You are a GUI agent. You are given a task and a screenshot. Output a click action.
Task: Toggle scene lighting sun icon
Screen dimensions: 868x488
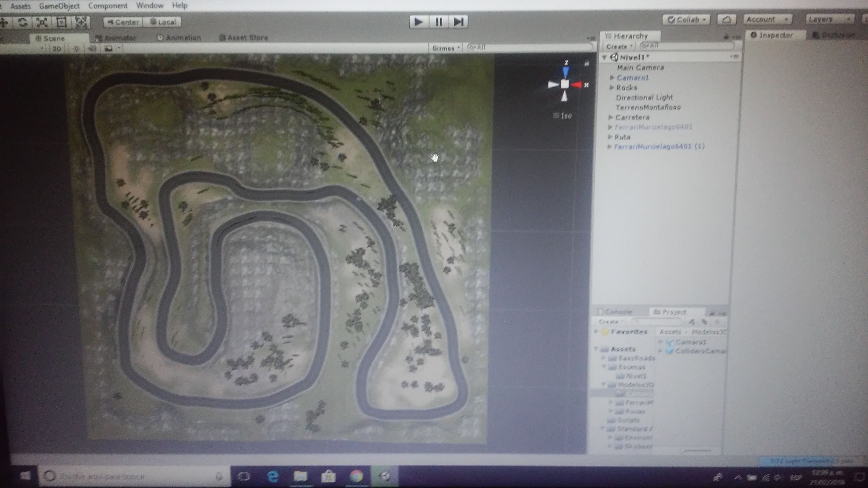point(76,49)
